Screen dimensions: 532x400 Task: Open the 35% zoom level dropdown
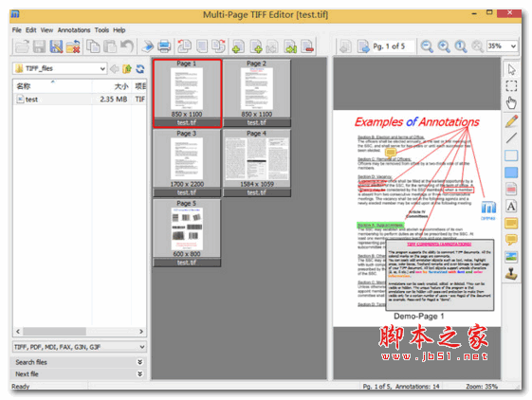point(513,46)
